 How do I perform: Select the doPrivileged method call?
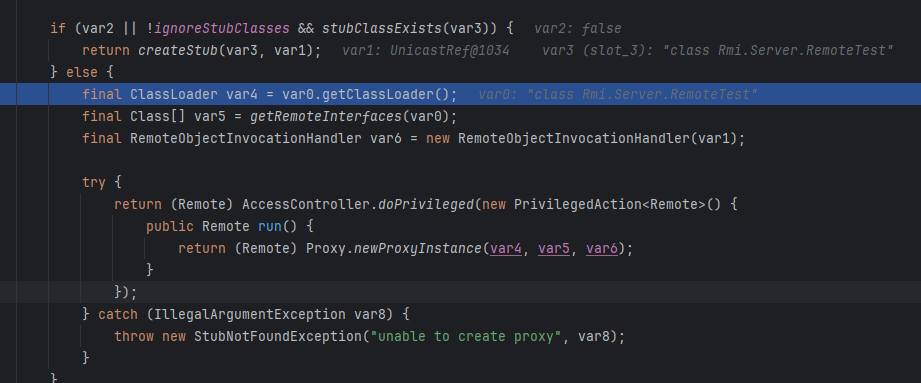coord(426,204)
